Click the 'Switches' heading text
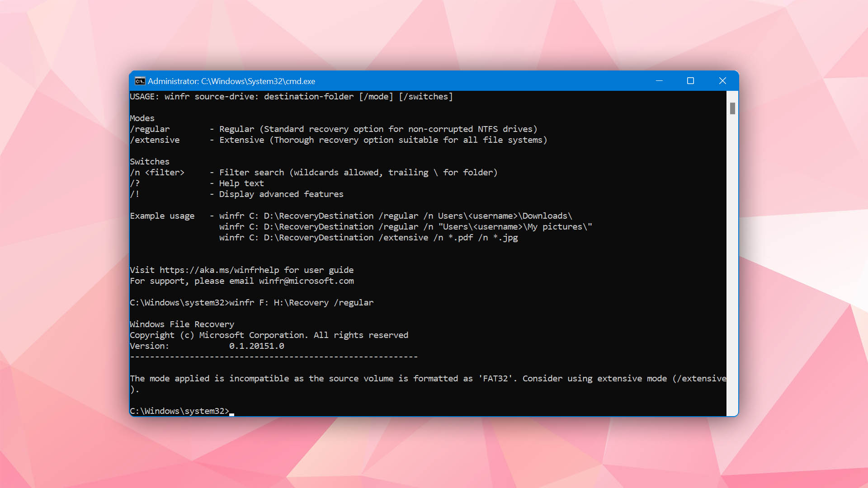Screen dimensions: 868x488 (150, 162)
